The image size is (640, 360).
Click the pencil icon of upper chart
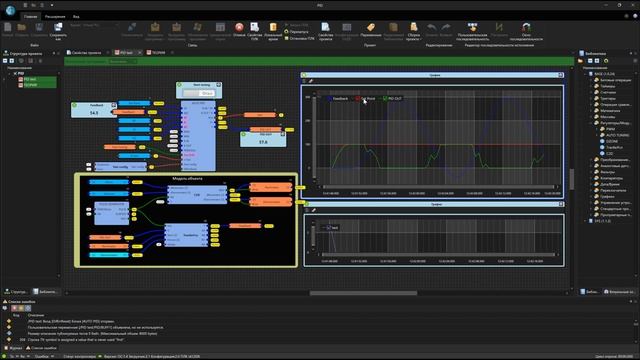pos(311,81)
